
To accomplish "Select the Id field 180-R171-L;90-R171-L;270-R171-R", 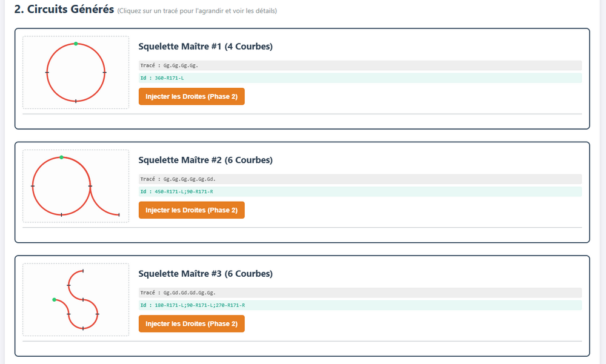I will point(360,305).
